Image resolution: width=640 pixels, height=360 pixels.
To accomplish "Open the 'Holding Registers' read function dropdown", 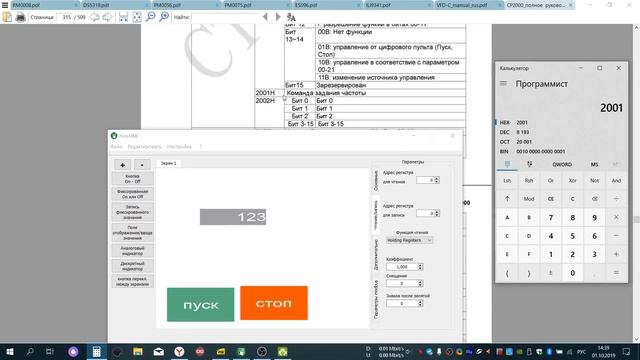I will coord(409,240).
